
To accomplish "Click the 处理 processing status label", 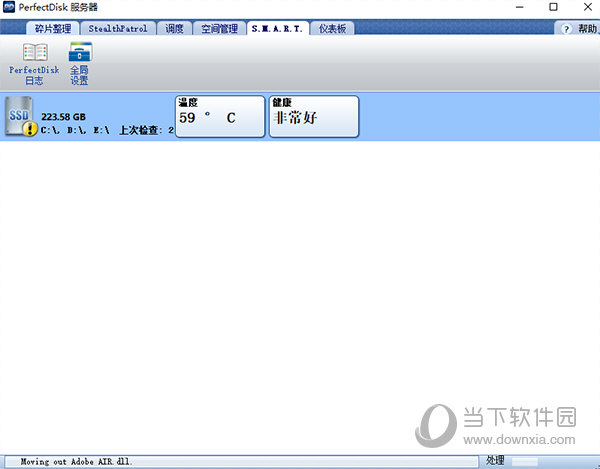I will click(x=495, y=461).
